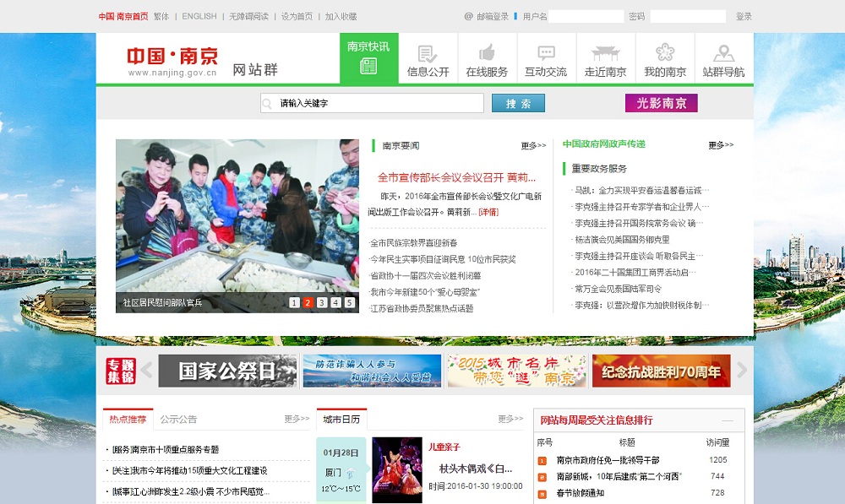Open 中国政府网政声传递 heading link
Screen dimensions: 845x504
pos(604,144)
